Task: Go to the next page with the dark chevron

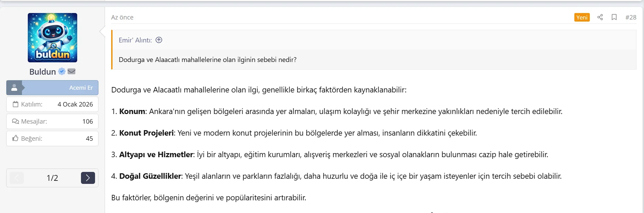Action: [x=88, y=178]
